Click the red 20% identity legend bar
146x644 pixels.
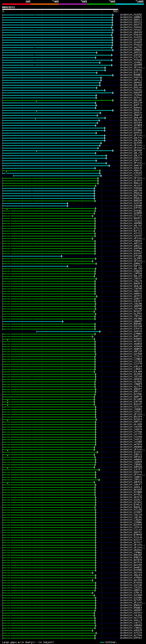[16, 4]
